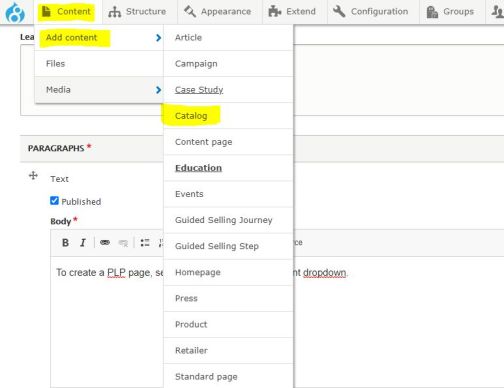Choose Campaign content type
Screen dimensions: 504x388
228,64
